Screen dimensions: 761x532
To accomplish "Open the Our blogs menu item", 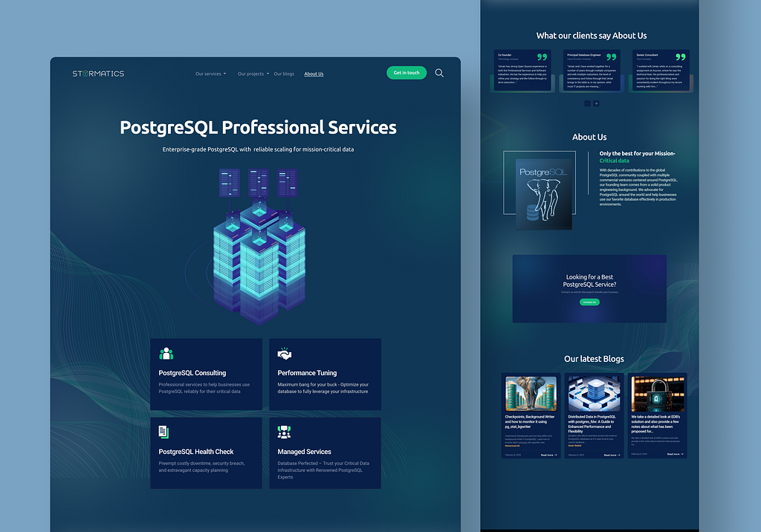I will pyautogui.click(x=284, y=74).
